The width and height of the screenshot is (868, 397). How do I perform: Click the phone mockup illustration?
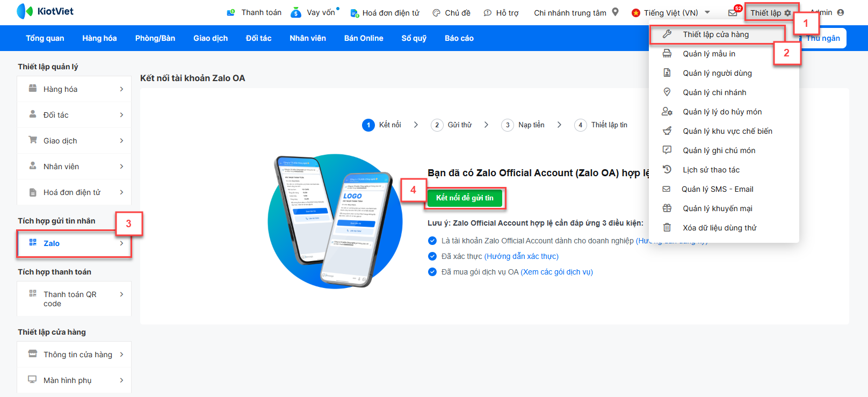[335, 221]
